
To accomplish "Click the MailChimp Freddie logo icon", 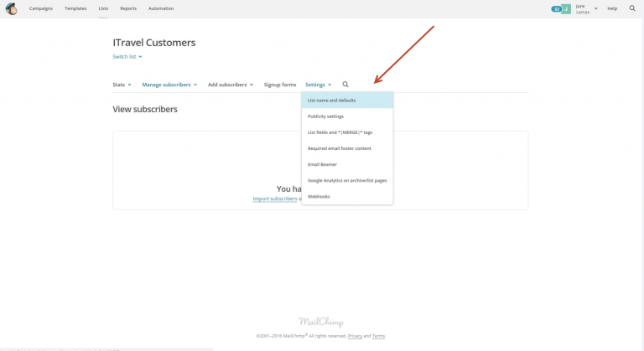I will [12, 8].
